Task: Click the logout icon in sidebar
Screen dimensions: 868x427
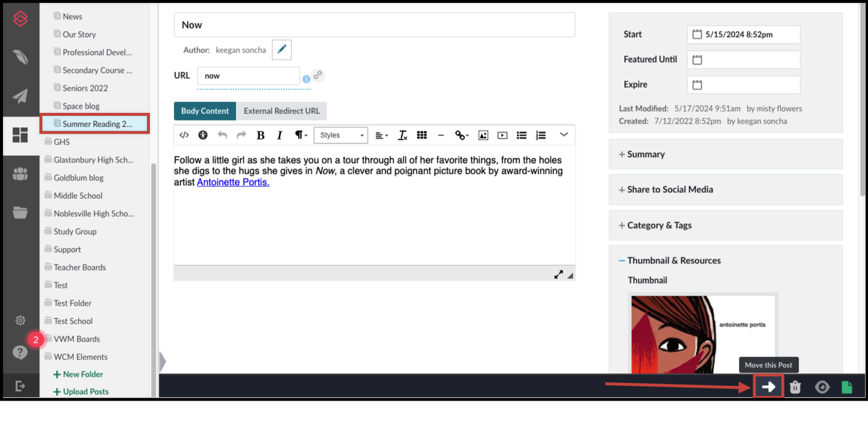Action: click(20, 386)
